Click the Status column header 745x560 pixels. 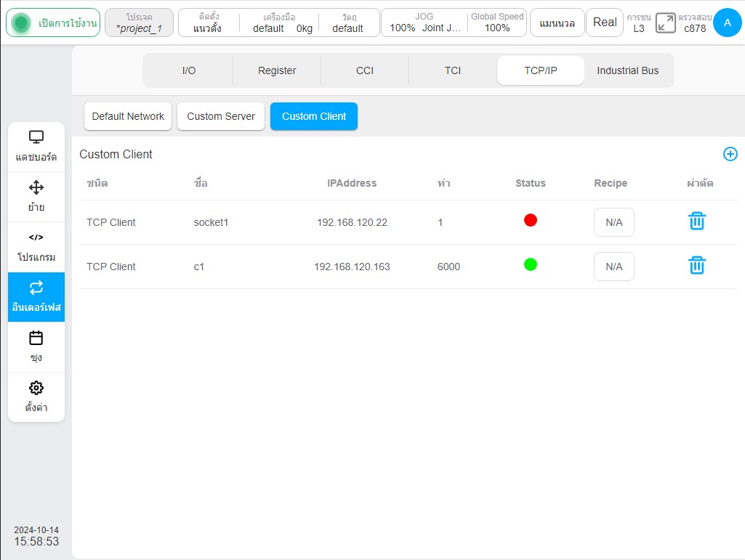531,183
